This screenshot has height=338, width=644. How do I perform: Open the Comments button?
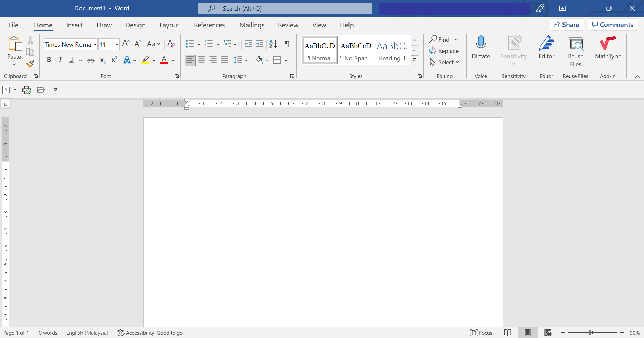612,25
